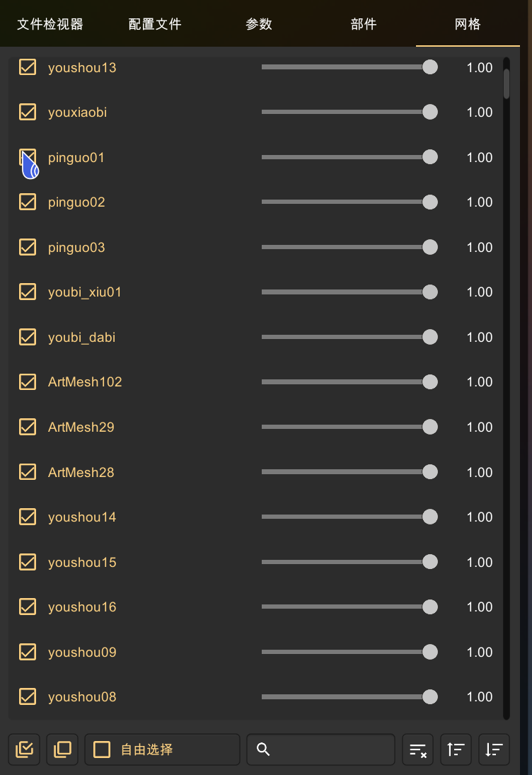The image size is (532, 775).
Task: Click the deselect-all stacked squares icon
Action: point(62,750)
